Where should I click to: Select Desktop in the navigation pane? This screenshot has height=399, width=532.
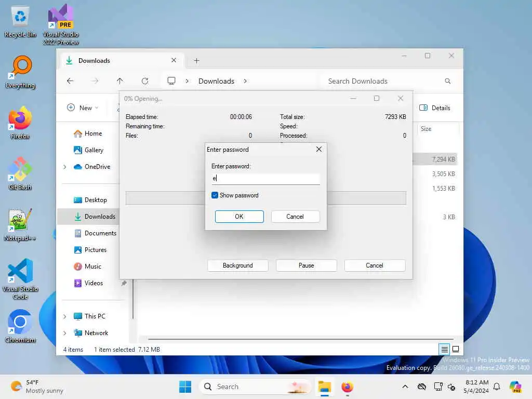tap(90, 200)
